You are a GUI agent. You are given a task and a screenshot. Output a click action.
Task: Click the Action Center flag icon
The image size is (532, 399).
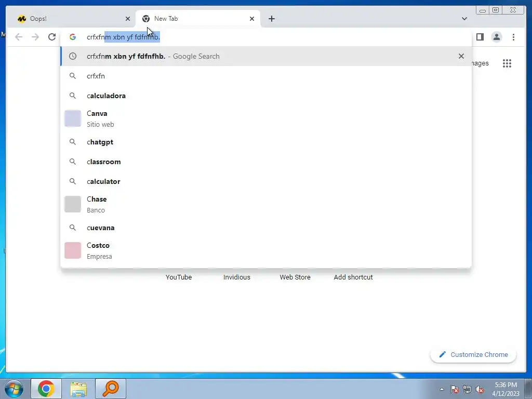pos(454,389)
